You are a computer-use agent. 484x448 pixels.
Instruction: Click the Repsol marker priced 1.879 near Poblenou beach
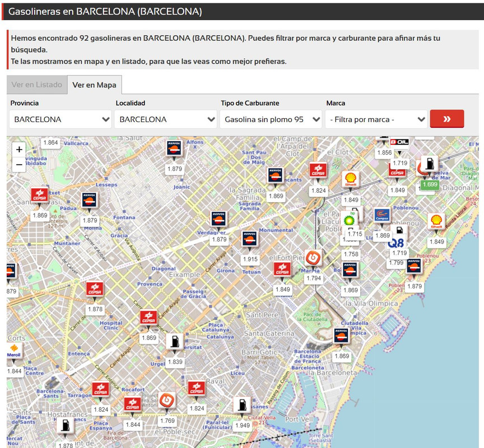[x=414, y=266]
